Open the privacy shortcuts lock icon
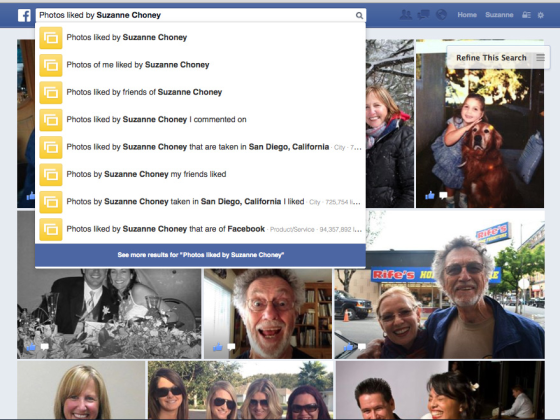This screenshot has width=560, height=420. pos(526,15)
